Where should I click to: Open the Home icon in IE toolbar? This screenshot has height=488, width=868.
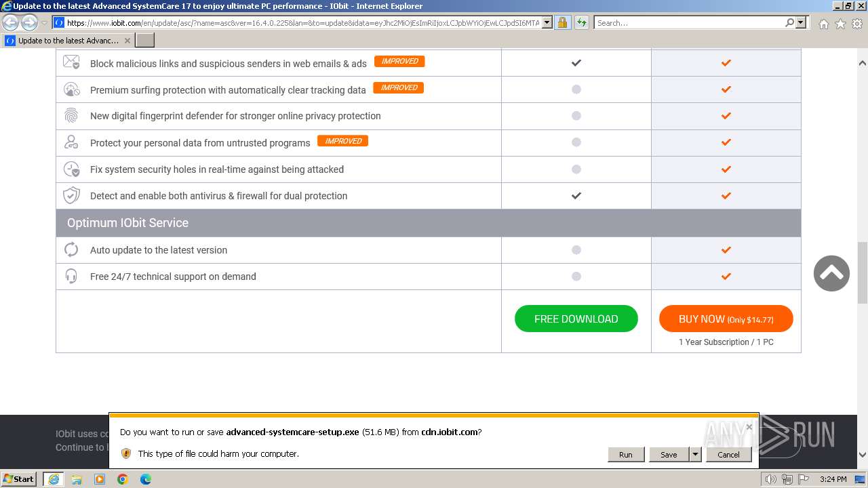823,24
